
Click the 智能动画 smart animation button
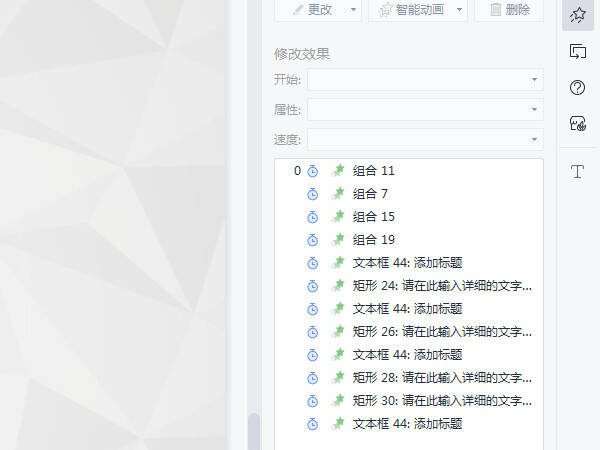(411, 10)
